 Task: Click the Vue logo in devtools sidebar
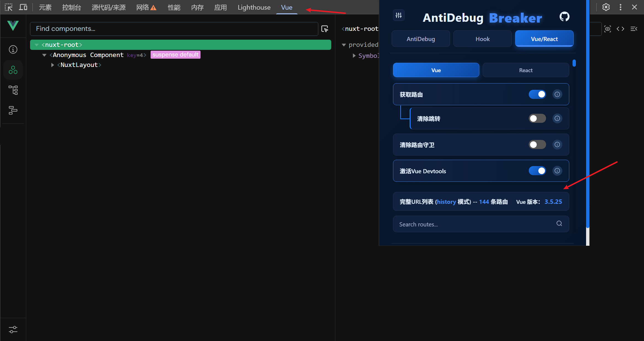(x=13, y=26)
